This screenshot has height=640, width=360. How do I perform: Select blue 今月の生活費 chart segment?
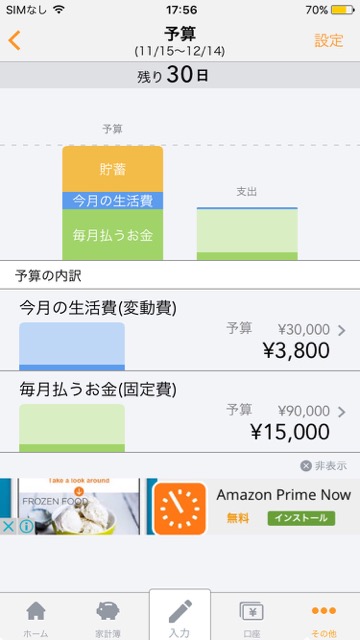pos(113,201)
